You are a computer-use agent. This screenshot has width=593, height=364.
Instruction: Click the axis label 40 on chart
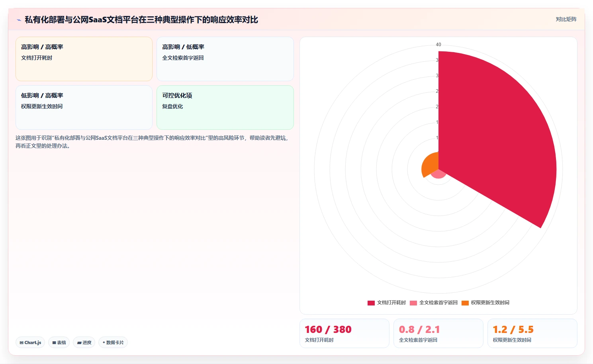click(x=438, y=45)
